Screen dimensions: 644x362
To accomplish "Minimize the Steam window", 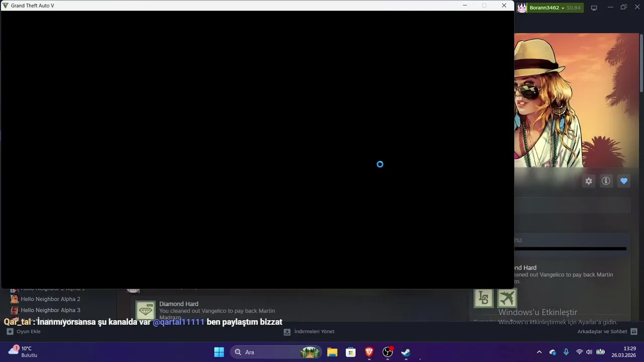I will click(610, 8).
